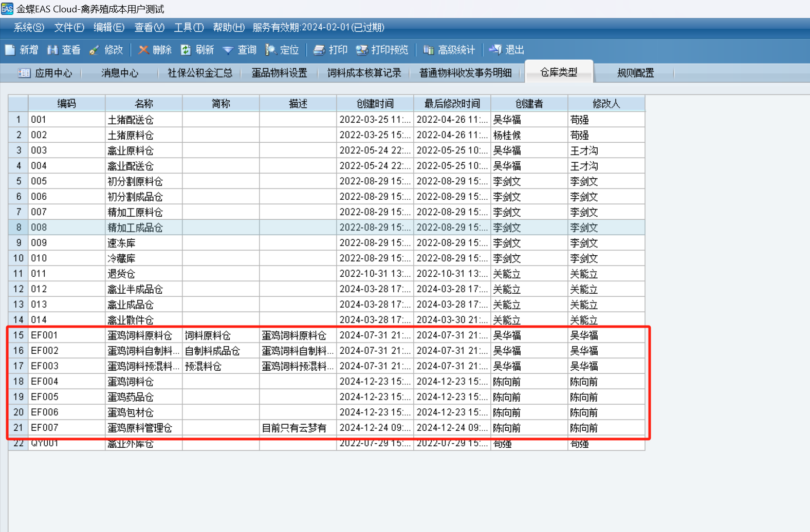Select row EF004 蛋鸡饲料仓

point(131,382)
